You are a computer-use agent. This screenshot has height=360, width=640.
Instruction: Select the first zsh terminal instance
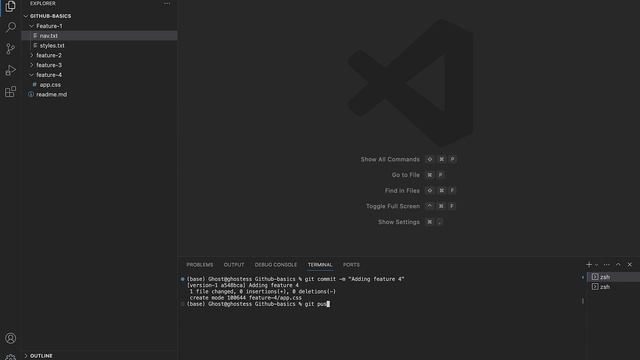(613, 277)
